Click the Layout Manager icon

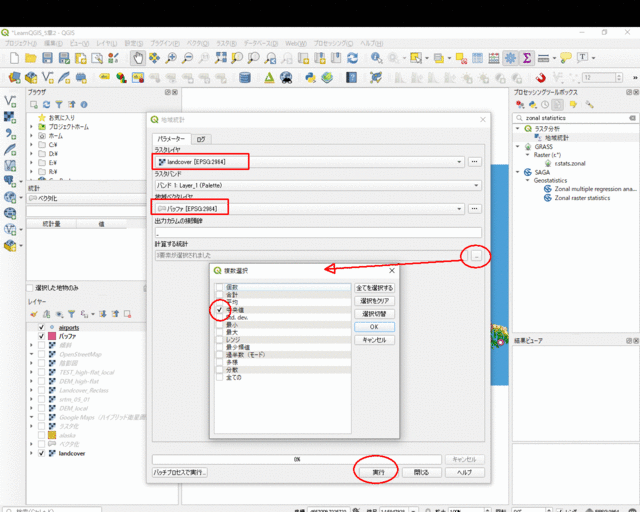pyautogui.click(x=97, y=58)
